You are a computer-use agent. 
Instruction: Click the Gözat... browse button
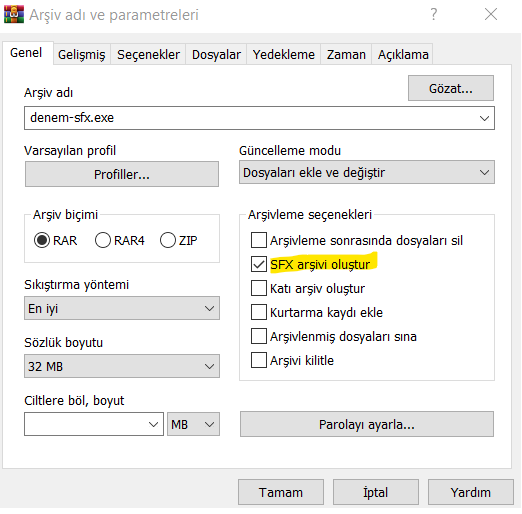(451, 88)
